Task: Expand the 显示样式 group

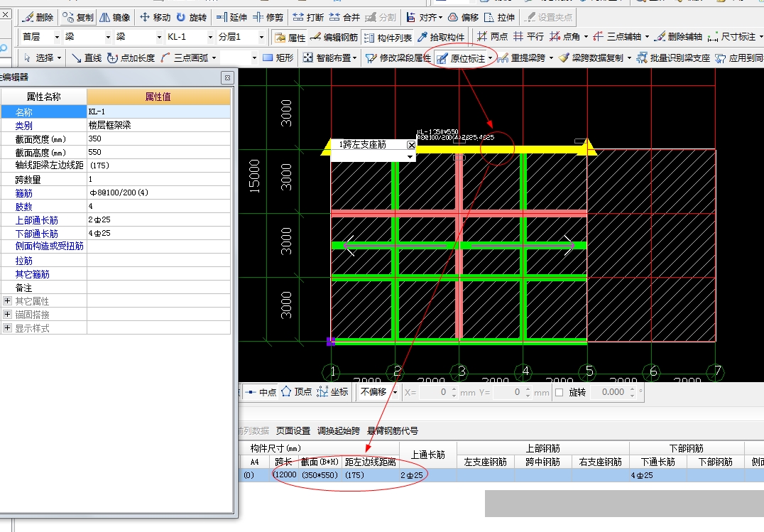Action: click(x=7, y=328)
